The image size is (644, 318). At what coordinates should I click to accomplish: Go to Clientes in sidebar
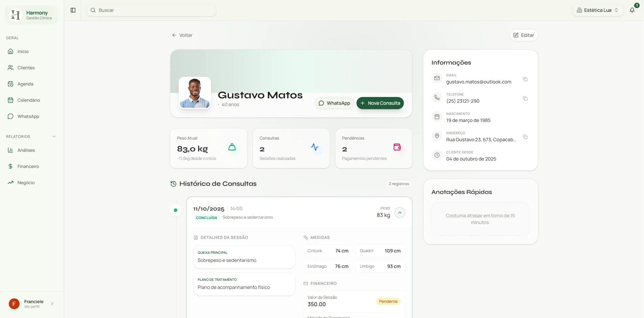pos(26,68)
